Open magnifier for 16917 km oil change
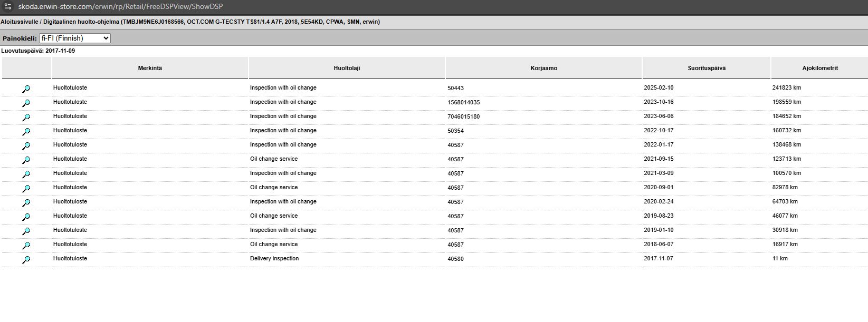 pos(26,246)
